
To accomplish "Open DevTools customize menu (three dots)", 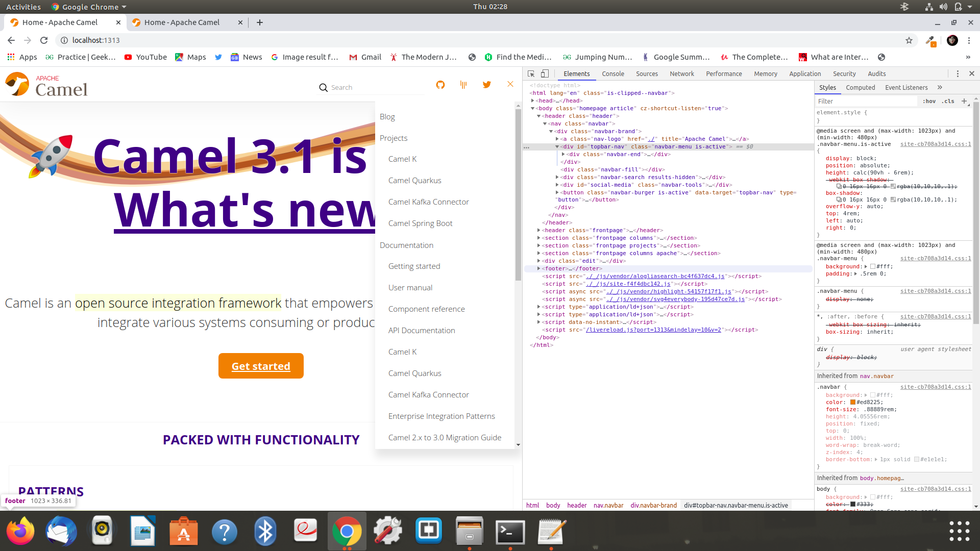I will 958,74.
